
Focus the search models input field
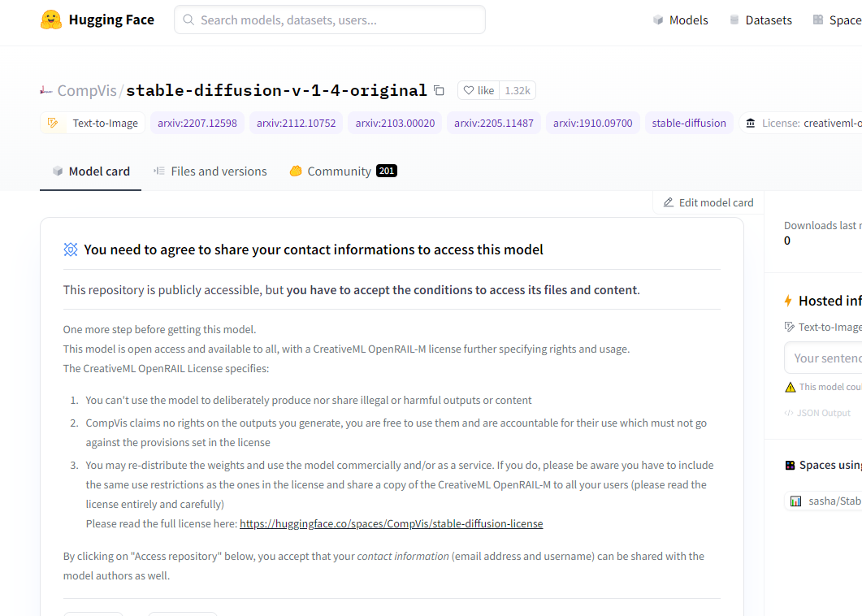point(330,20)
